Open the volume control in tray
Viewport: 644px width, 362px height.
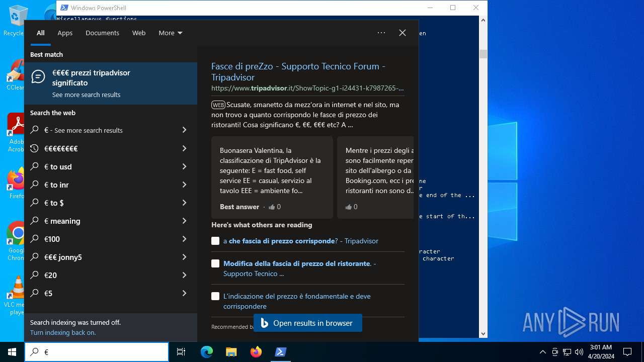coord(579,352)
